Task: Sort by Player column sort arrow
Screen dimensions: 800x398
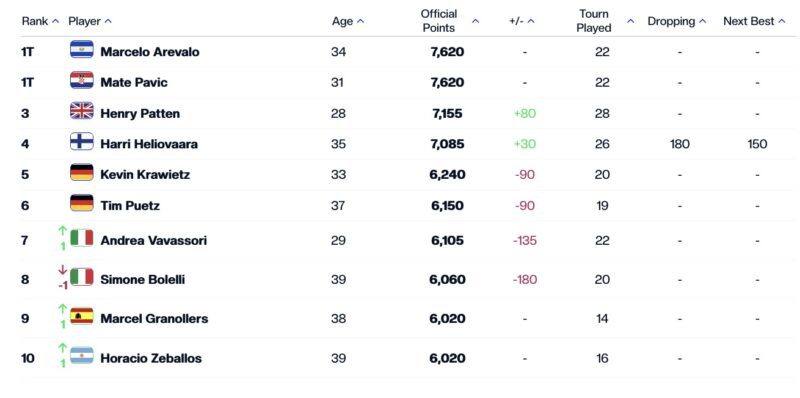Action: pos(108,21)
